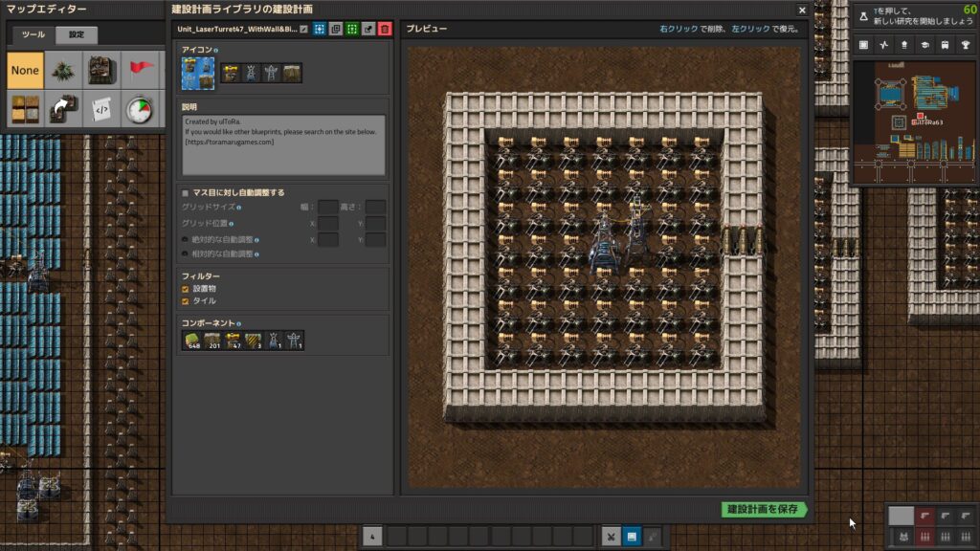Open achievements trophy icon
Image resolution: width=980 pixels, height=551 pixels.
pyautogui.click(x=966, y=45)
